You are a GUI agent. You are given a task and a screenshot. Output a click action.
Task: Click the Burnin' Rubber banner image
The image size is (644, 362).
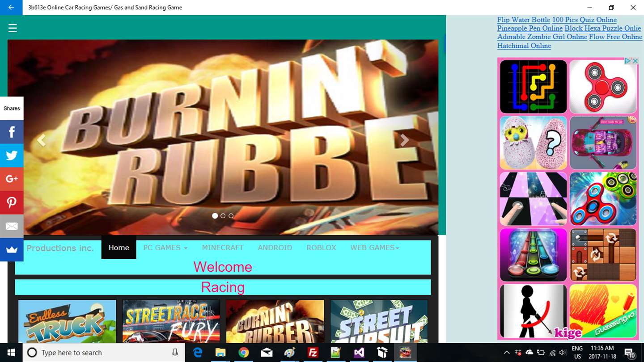click(223, 137)
